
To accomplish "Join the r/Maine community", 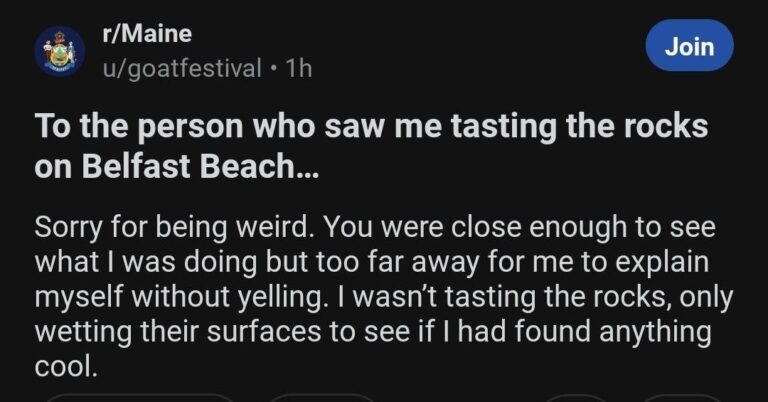I will click(x=690, y=46).
